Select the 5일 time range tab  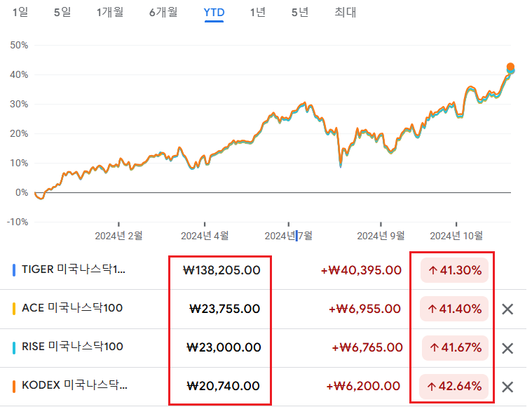click(62, 13)
